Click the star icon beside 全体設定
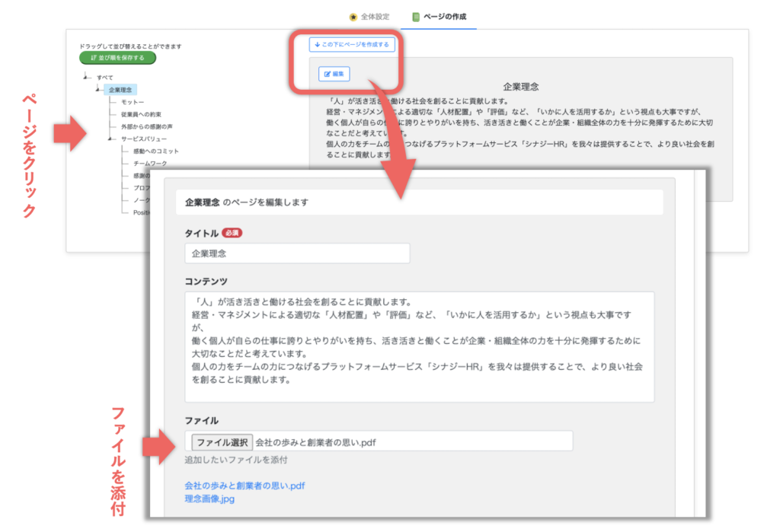This screenshot has width=780, height=532. [x=353, y=16]
